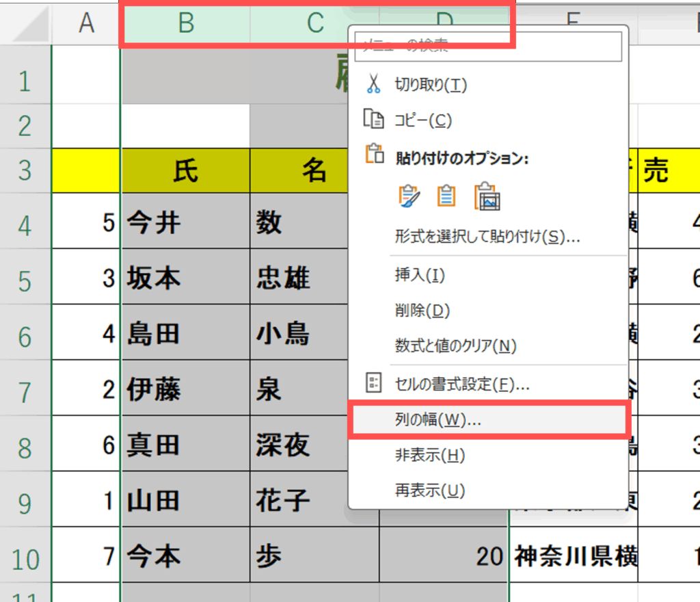700x602 pixels.
Task: Select column A header
Action: point(86,23)
